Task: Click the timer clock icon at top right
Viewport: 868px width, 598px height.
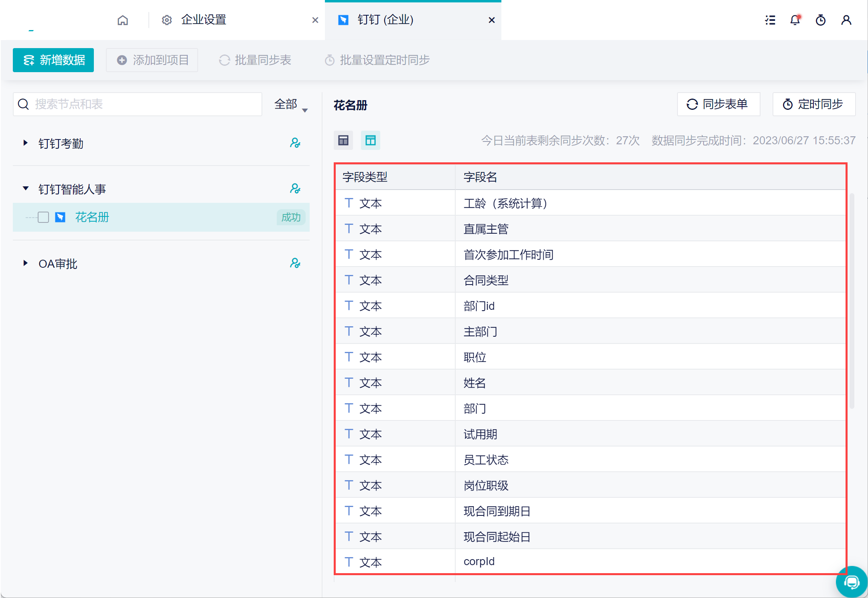Action: pyautogui.click(x=821, y=20)
